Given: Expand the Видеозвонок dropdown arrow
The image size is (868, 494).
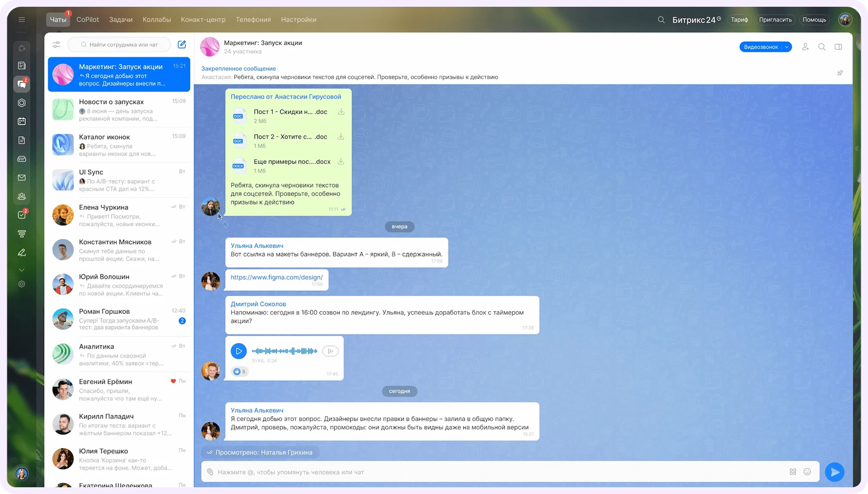Looking at the screenshot, I should (787, 47).
